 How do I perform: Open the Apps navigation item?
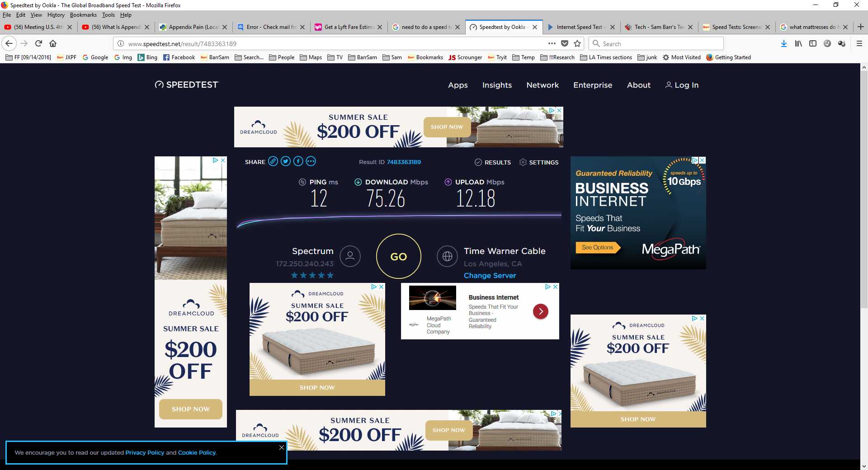(458, 85)
